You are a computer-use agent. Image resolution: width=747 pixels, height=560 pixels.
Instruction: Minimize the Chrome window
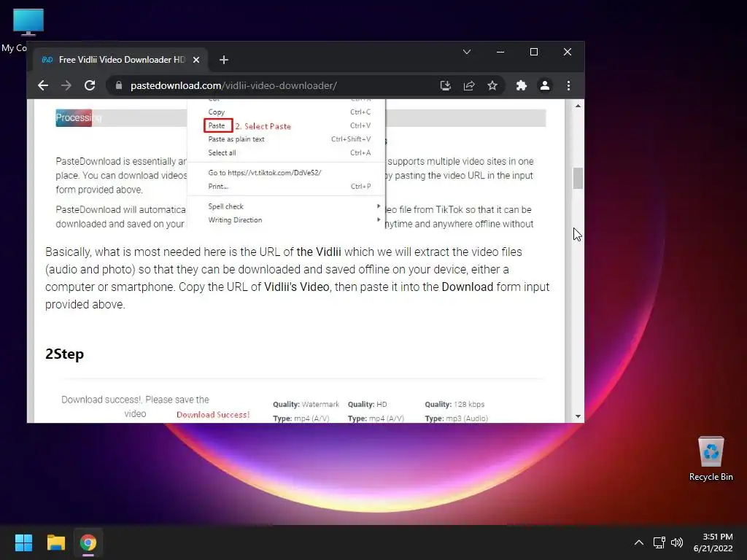pos(500,52)
